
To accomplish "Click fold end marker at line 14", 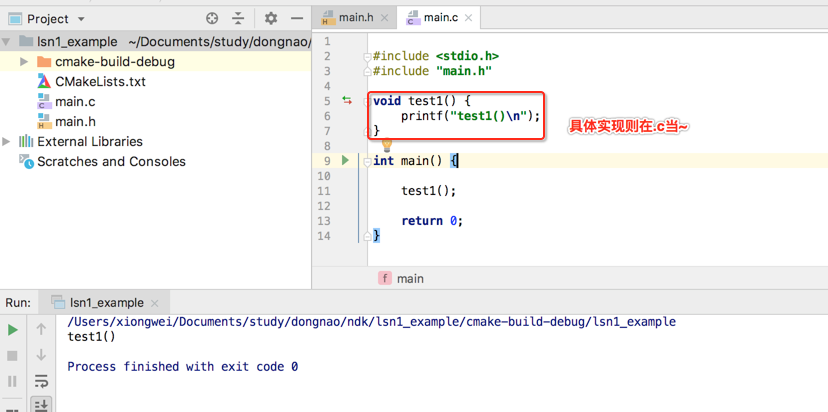I will (368, 236).
